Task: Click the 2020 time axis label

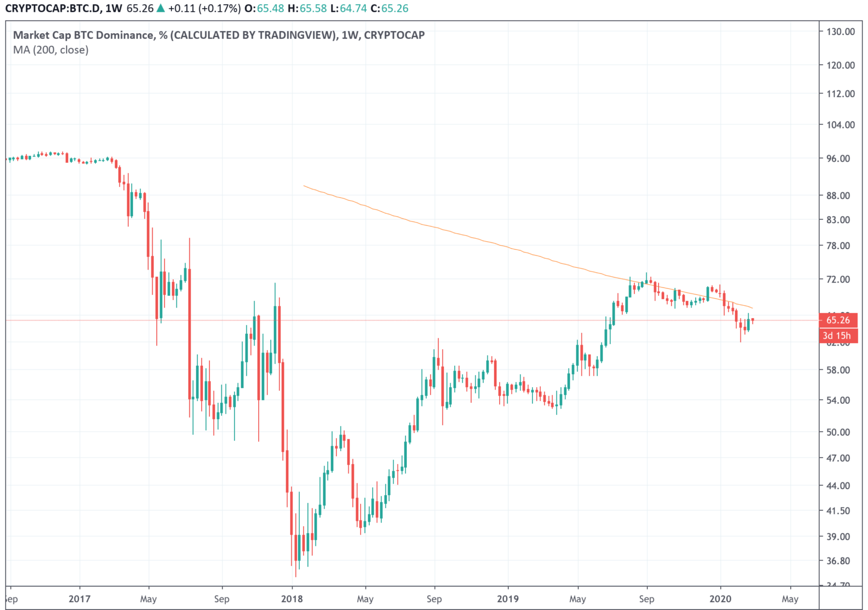Action: coord(720,599)
